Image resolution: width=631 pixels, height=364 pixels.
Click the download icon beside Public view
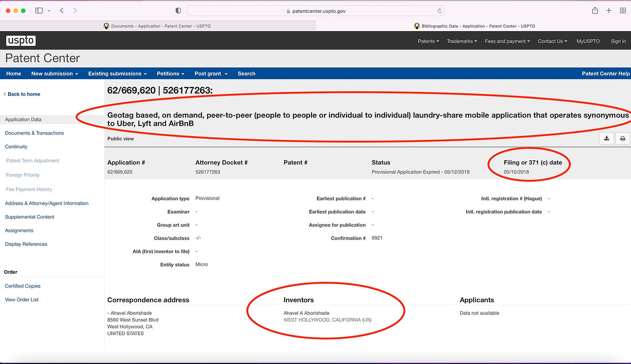pos(606,139)
